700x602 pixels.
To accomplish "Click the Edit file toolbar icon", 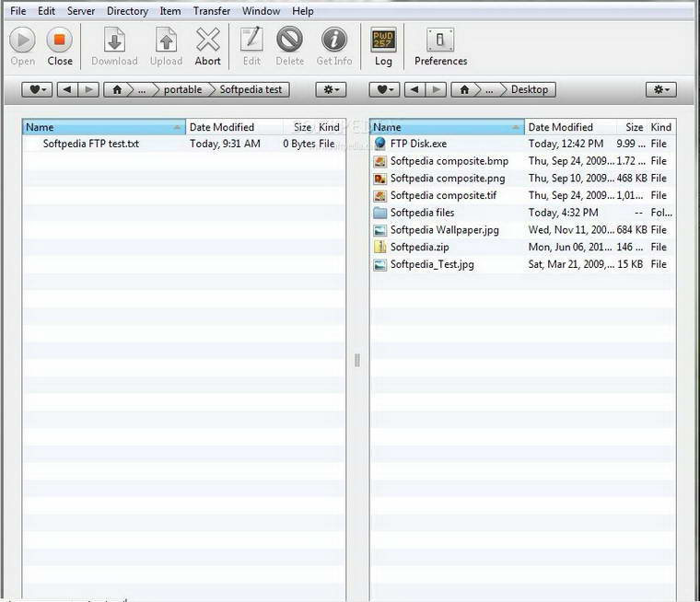I will click(251, 41).
